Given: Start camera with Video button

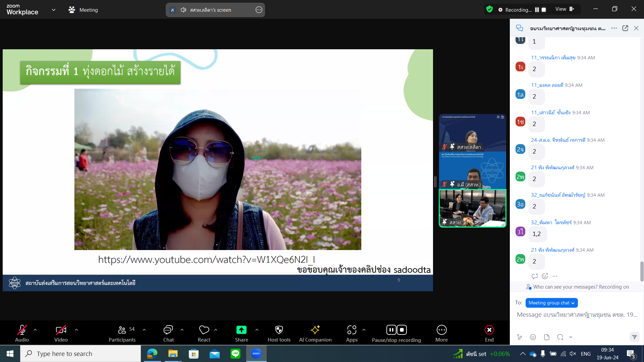Looking at the screenshot, I should pyautogui.click(x=61, y=333).
